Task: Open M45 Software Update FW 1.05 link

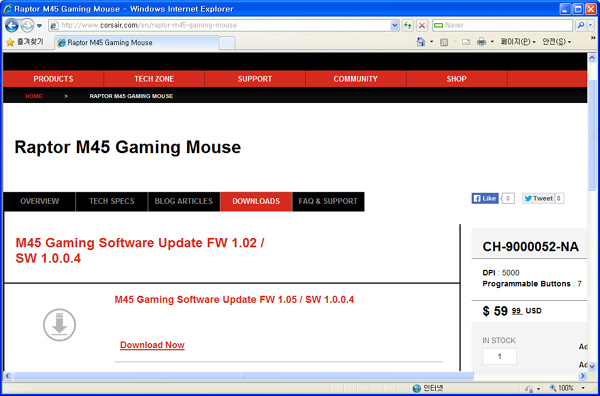Action: tap(234, 299)
